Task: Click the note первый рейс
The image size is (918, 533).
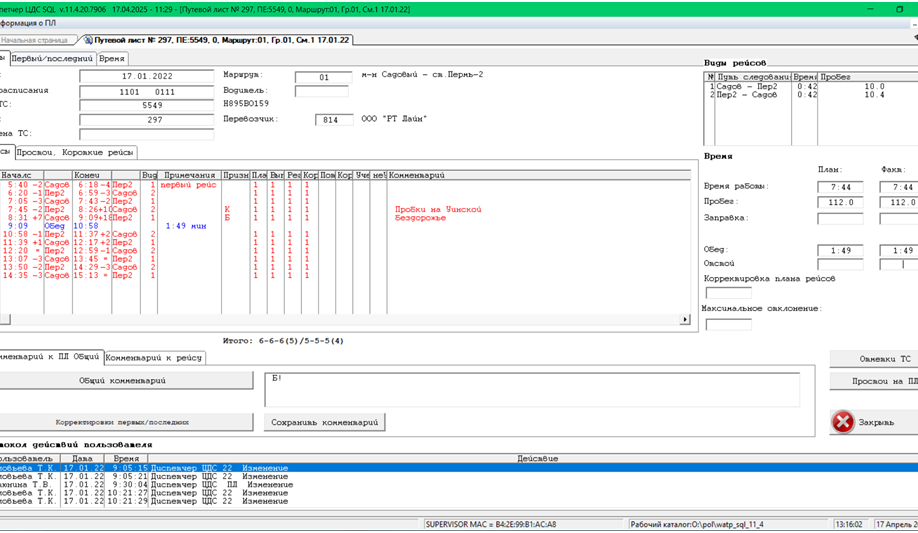Action: click(x=189, y=185)
